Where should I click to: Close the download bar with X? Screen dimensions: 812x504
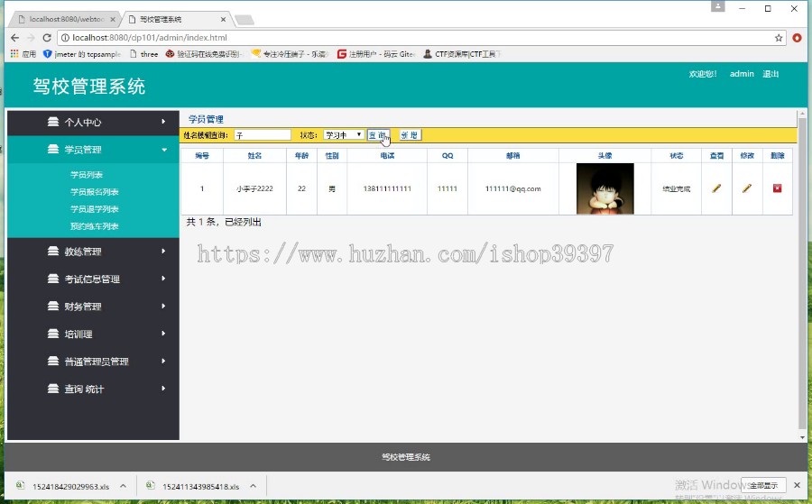(x=797, y=485)
